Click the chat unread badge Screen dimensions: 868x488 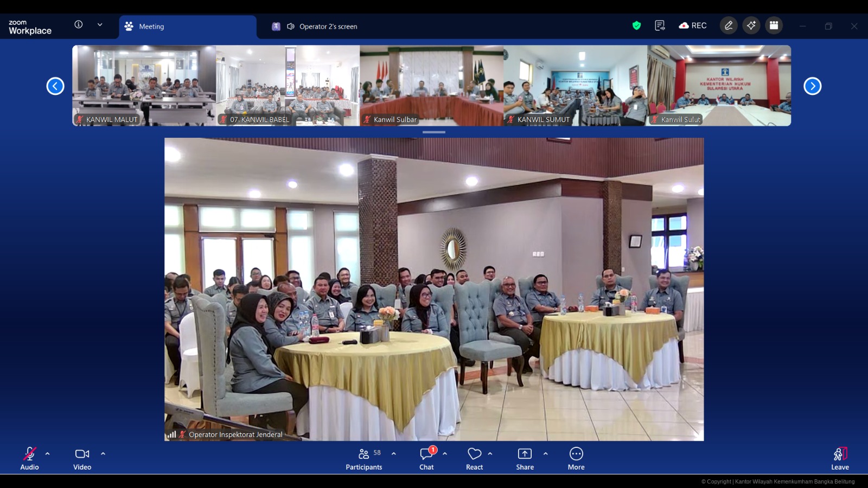pyautogui.click(x=433, y=450)
